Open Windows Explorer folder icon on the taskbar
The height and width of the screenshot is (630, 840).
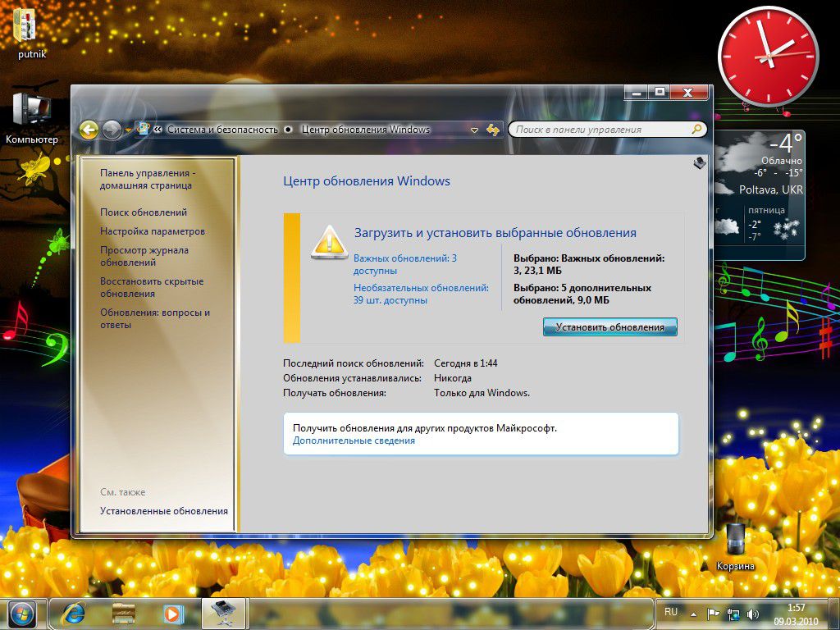pyautogui.click(x=124, y=613)
